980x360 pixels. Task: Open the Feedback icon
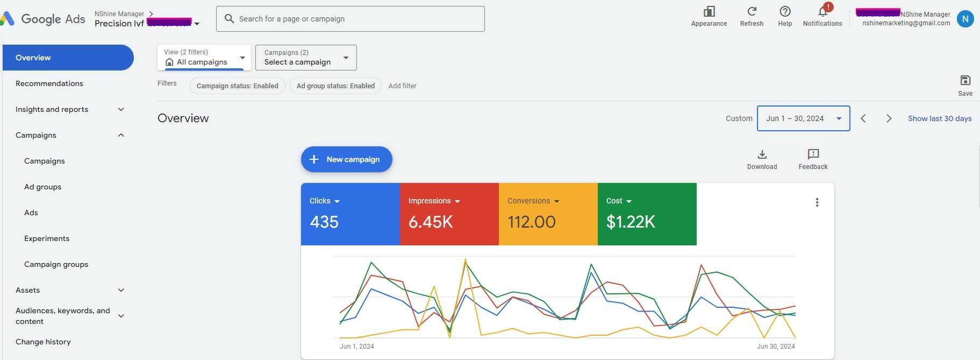point(813,155)
